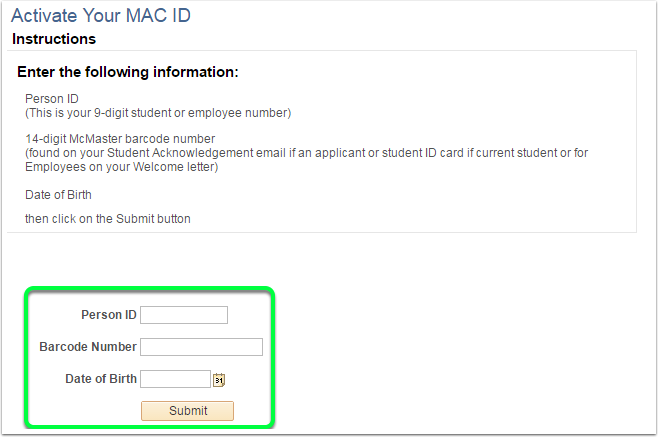This screenshot has width=658, height=437.
Task: Click the bold Date of Birth form label
Action: 101,379
